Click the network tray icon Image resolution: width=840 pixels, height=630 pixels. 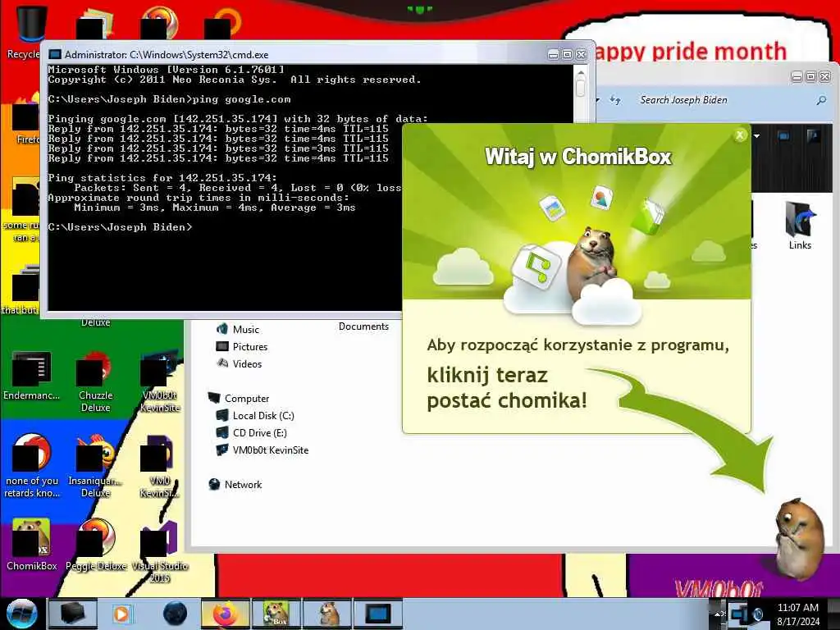click(739, 614)
